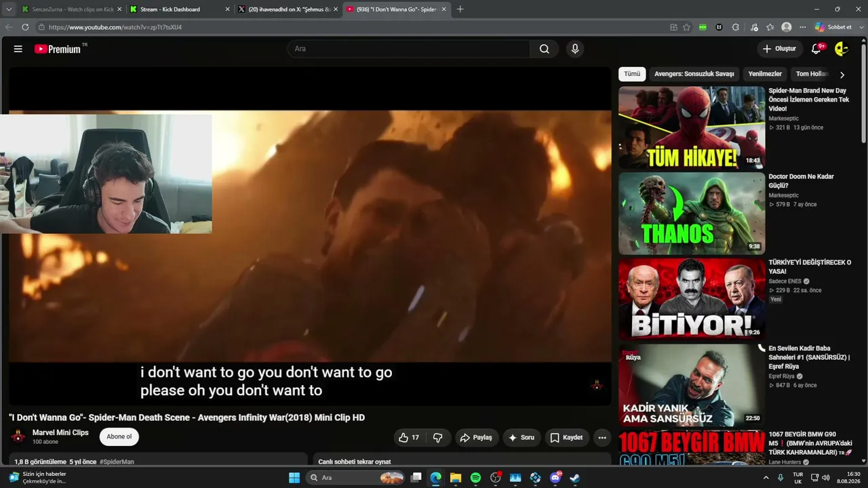This screenshot has width=868, height=488.
Task: Open Discord from the taskbar
Action: tap(555, 478)
